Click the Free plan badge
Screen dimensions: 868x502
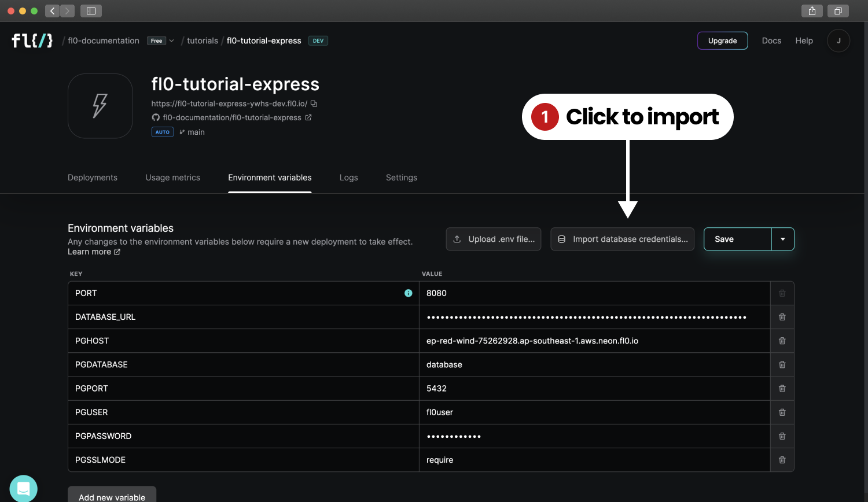[x=156, y=40]
